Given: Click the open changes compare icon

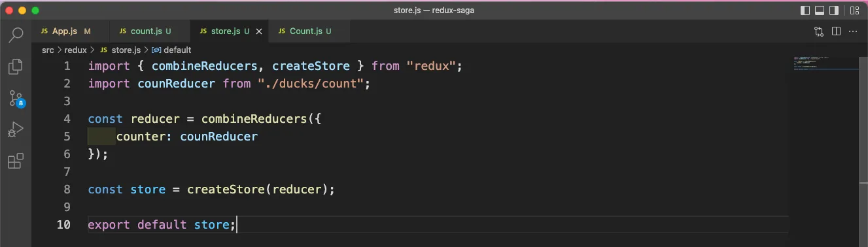Looking at the screenshot, I should click(x=819, y=31).
